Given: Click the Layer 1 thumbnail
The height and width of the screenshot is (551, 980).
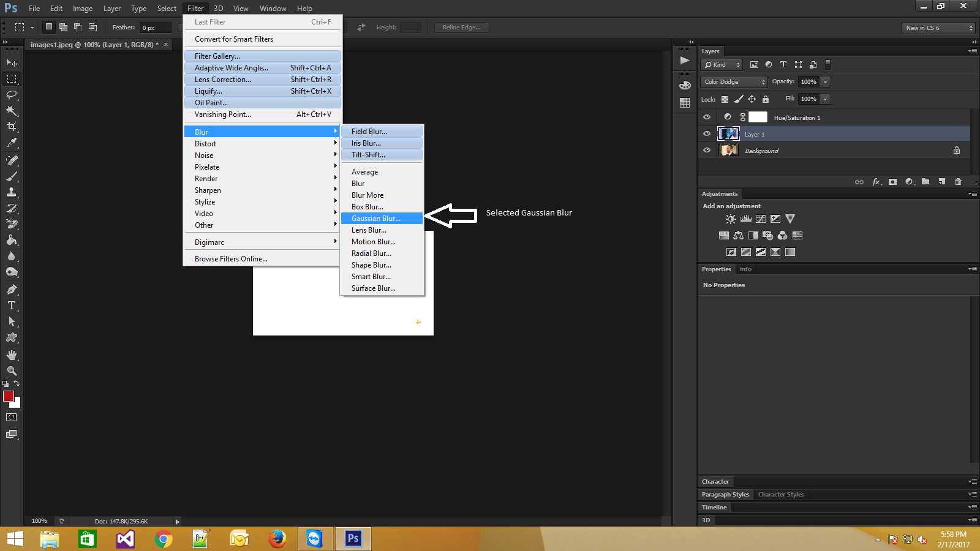Looking at the screenshot, I should click(x=728, y=133).
